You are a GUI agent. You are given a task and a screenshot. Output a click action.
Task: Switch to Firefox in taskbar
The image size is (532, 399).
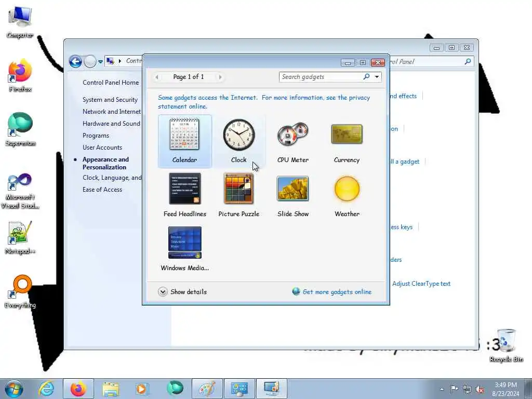tap(78, 389)
